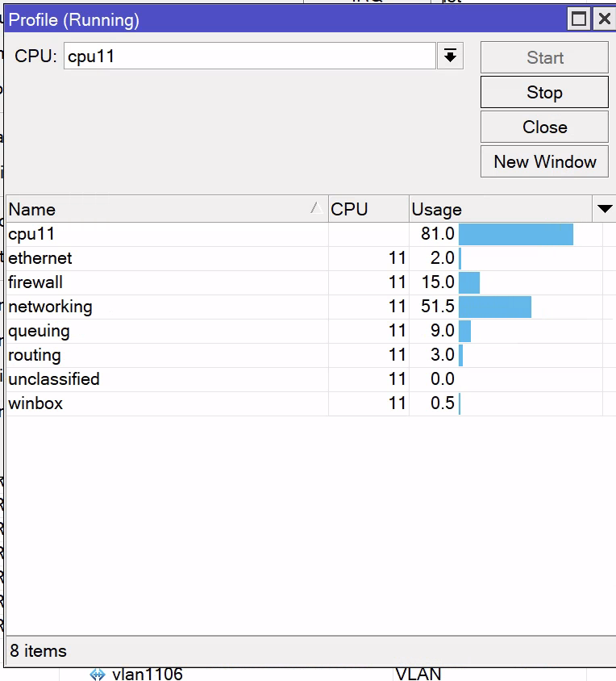Close the Profile window using Close button

pos(543,127)
